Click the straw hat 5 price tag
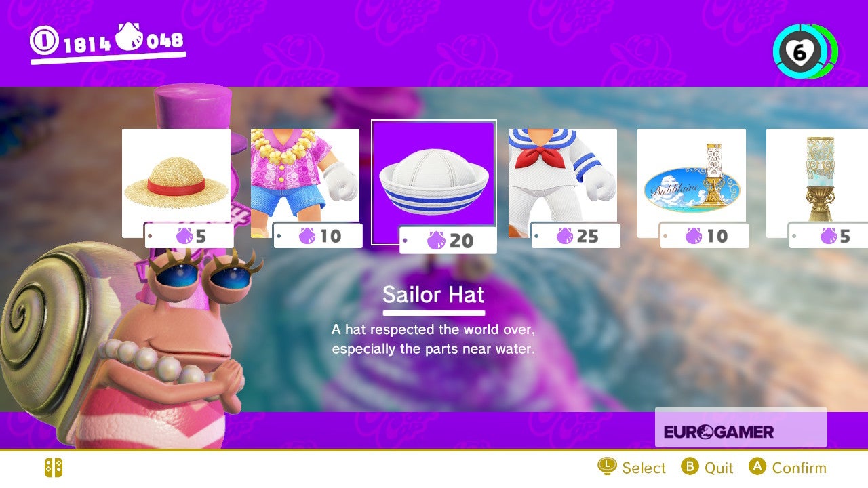 [189, 236]
